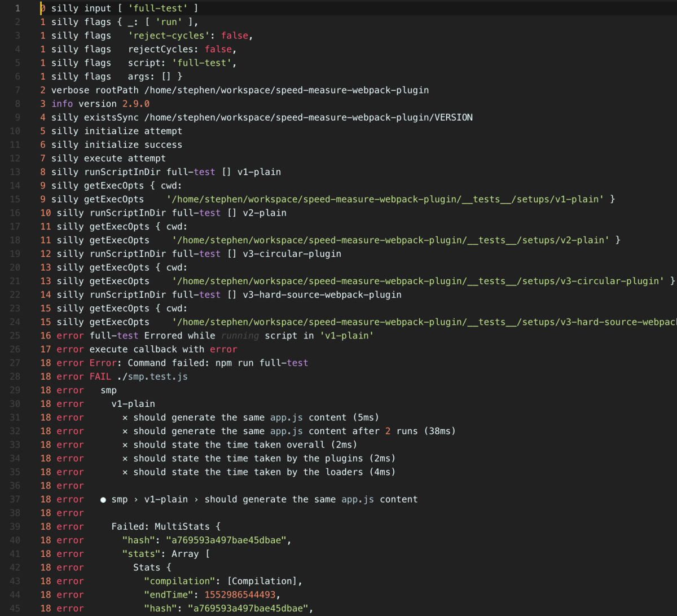Click the runScriptInDir v1-plain line
Image resolution: width=677 pixels, height=616 pixels.
pyautogui.click(x=160, y=172)
